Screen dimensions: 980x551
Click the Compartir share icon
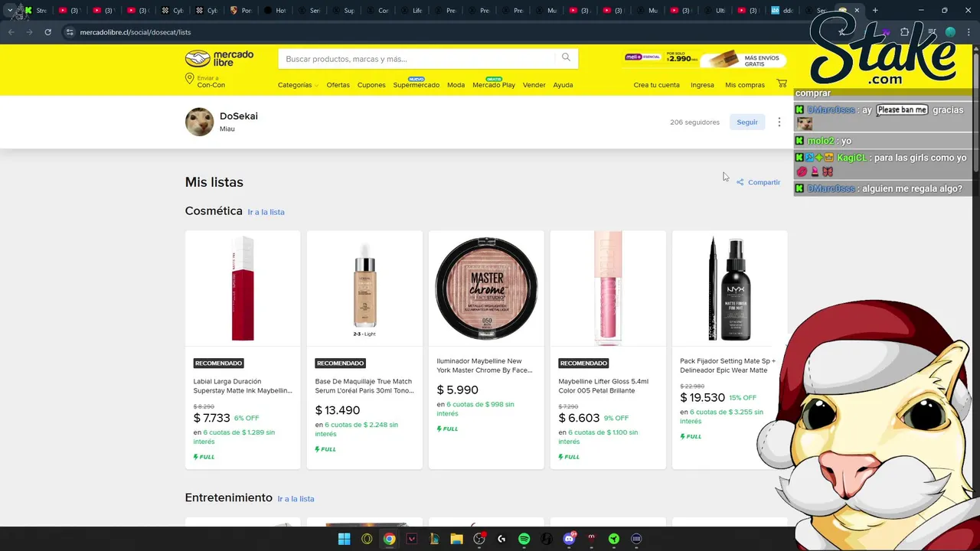[x=740, y=182]
